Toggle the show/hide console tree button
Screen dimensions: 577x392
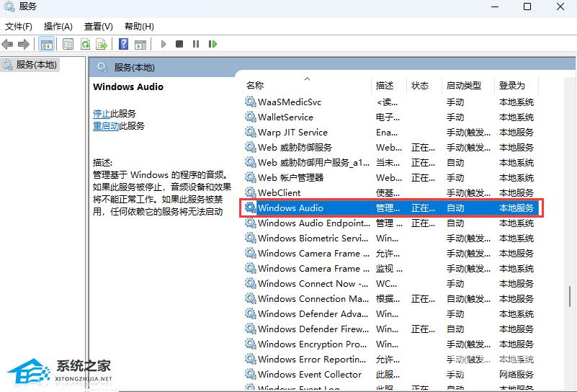point(46,44)
